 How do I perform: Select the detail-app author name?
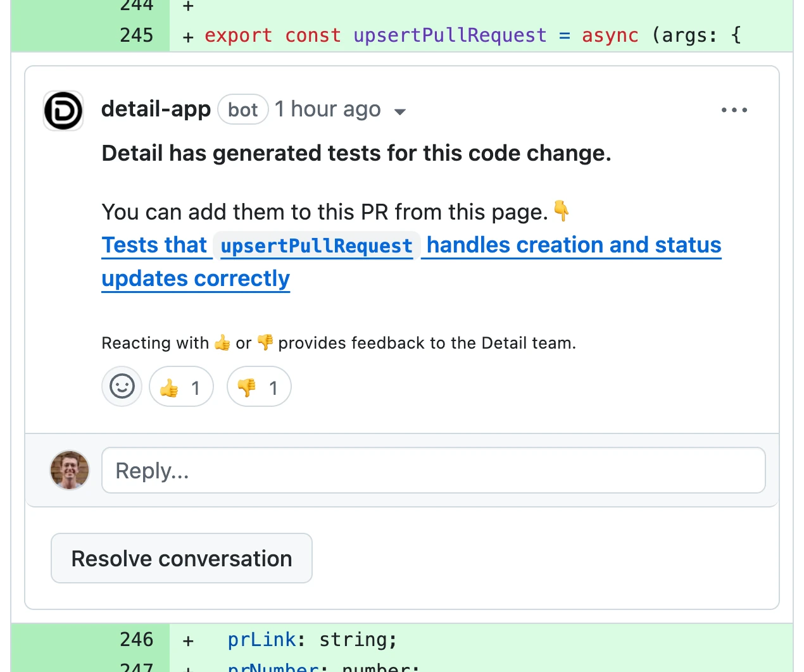(x=156, y=109)
